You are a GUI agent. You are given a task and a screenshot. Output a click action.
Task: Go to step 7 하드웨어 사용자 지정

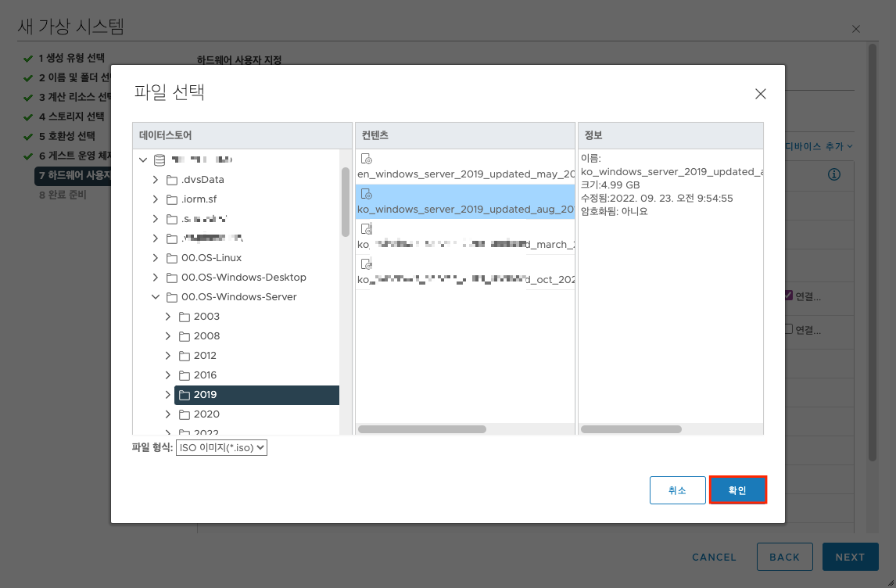[73, 175]
